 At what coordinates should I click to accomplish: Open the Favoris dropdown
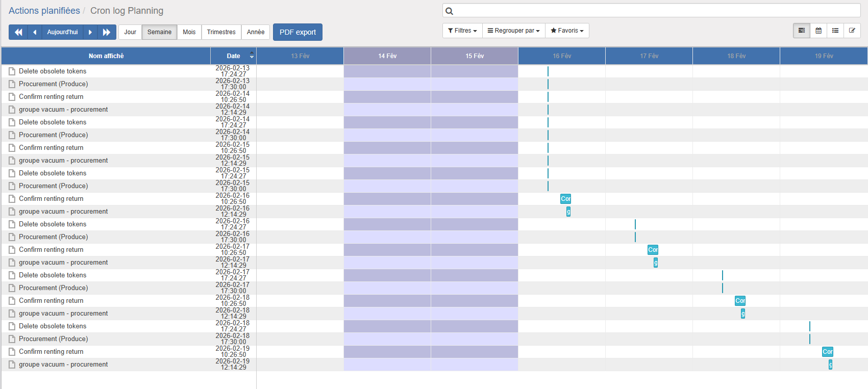pos(567,31)
